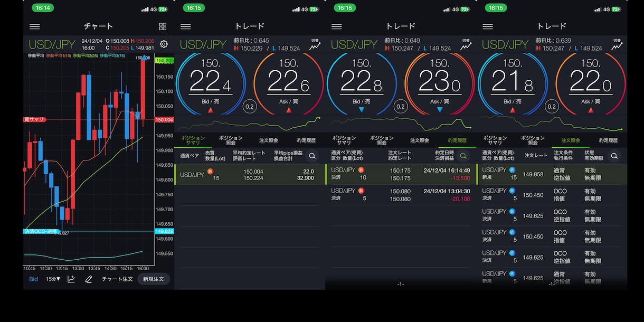Image resolution: width=644 pixels, height=322 pixels.
Task: Tap search icon on the Bid 150.224 screen
Action: (x=312, y=156)
